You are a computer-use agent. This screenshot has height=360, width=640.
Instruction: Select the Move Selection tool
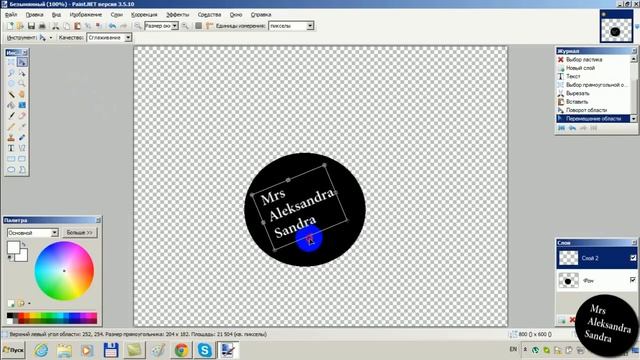pyautogui.click(x=22, y=73)
